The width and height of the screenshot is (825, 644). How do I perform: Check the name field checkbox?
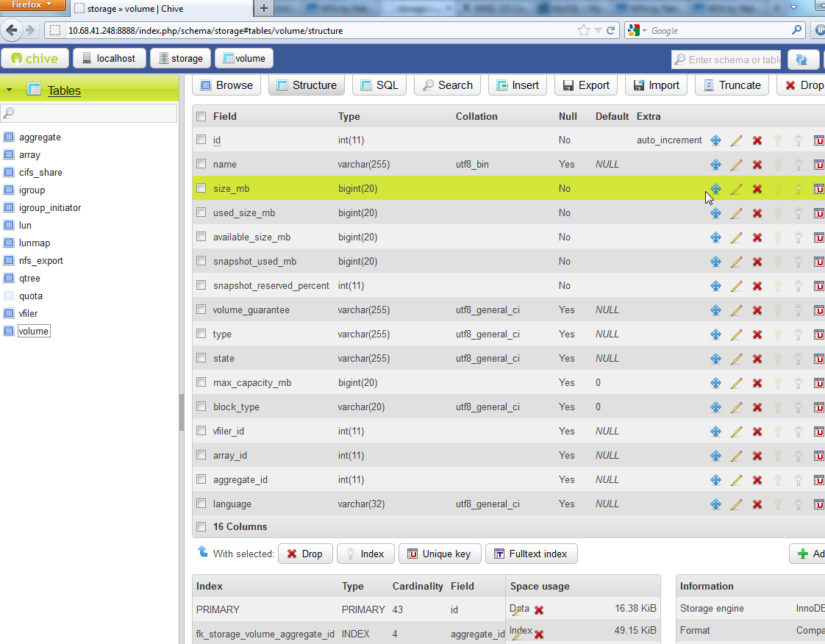[201, 164]
